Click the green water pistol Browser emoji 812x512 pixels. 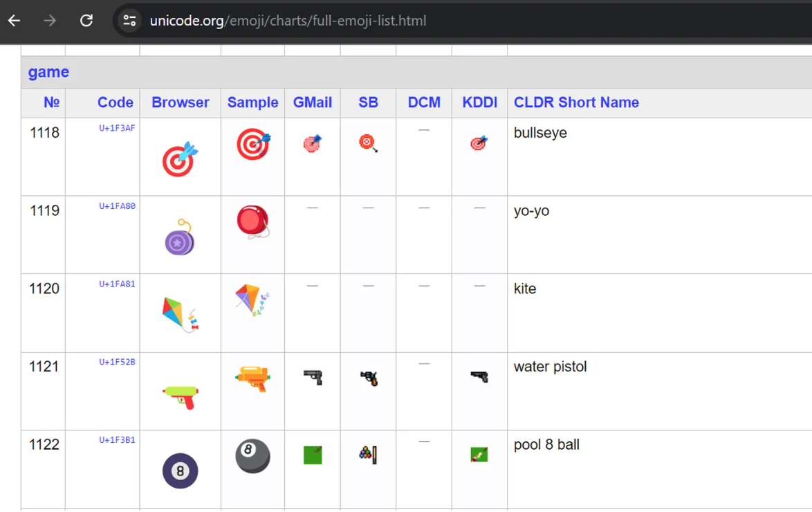(x=181, y=396)
